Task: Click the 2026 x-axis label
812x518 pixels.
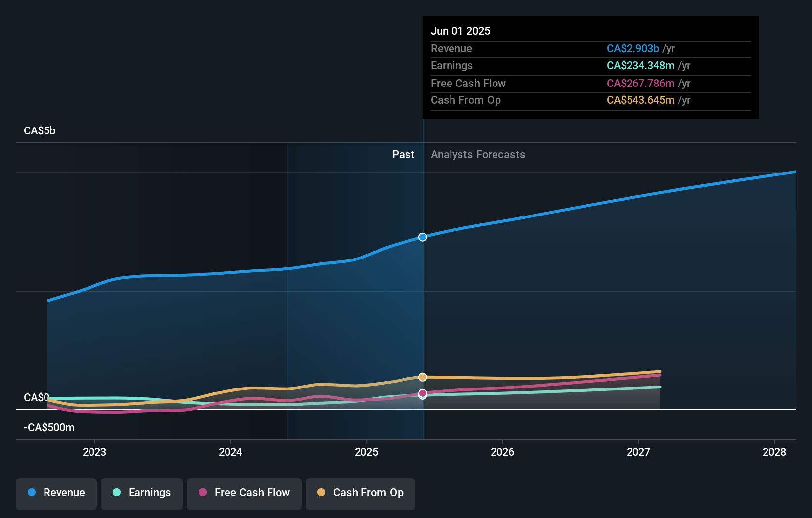Action: [502, 452]
